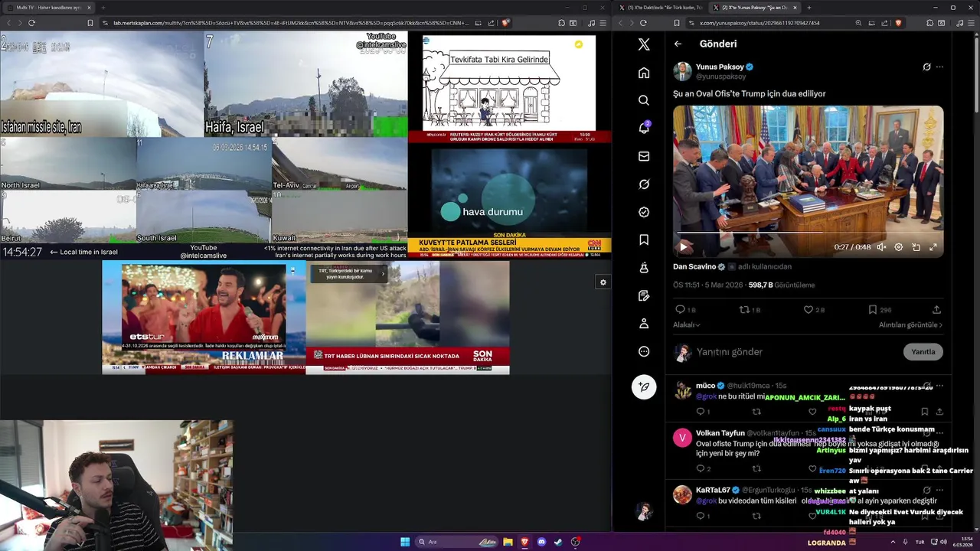Bookmark page in Multi TV browser window
Viewport: 980px width, 551px height.
[90, 23]
